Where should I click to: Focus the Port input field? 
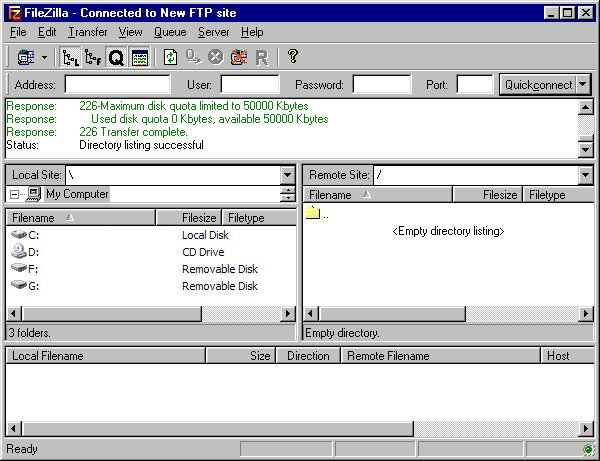coord(475,84)
